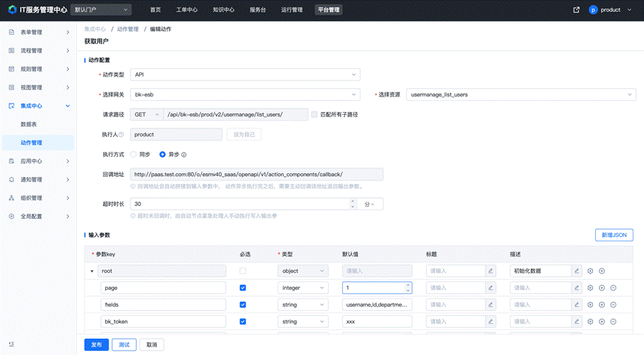Click the add plus icon in fields row
Screen dimensions: 644x355
601,305
